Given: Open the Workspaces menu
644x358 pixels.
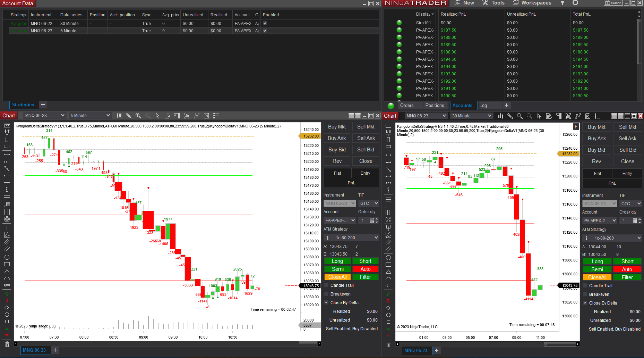Looking at the screenshot, I should pyautogui.click(x=532, y=3).
